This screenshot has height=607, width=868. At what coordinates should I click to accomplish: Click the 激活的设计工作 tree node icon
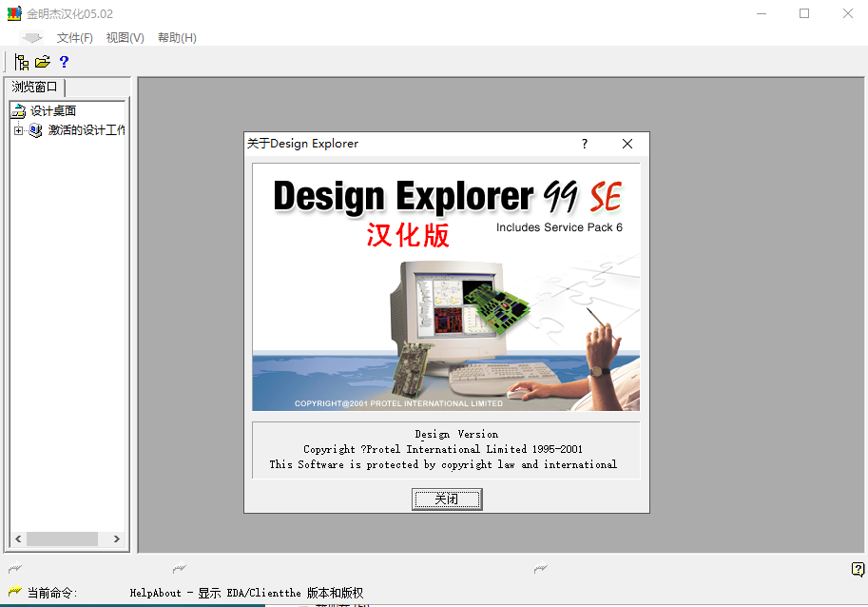click(36, 130)
